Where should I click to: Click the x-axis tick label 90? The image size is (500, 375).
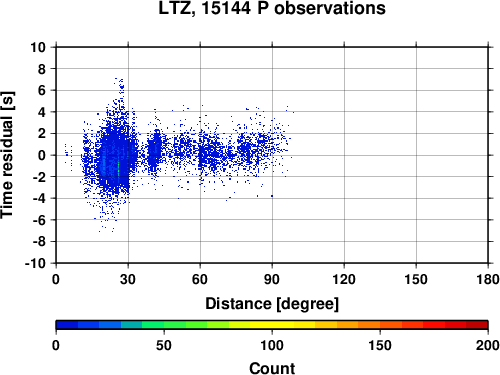click(x=272, y=279)
